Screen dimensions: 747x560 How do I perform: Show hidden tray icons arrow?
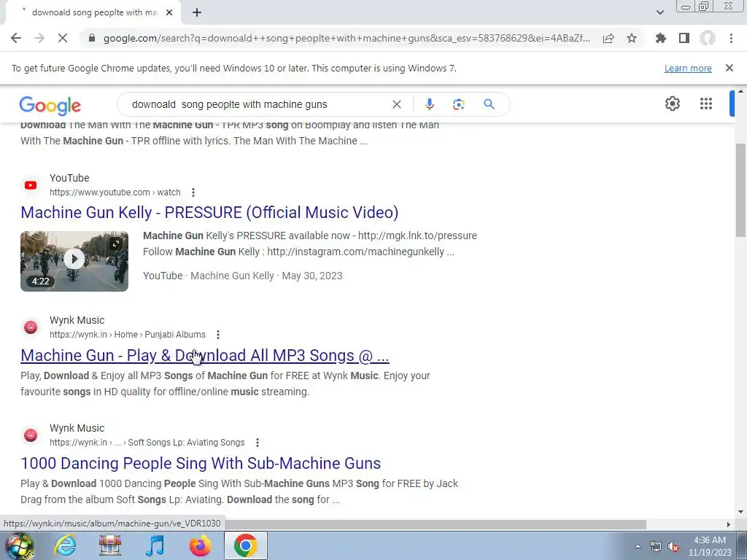click(x=638, y=546)
